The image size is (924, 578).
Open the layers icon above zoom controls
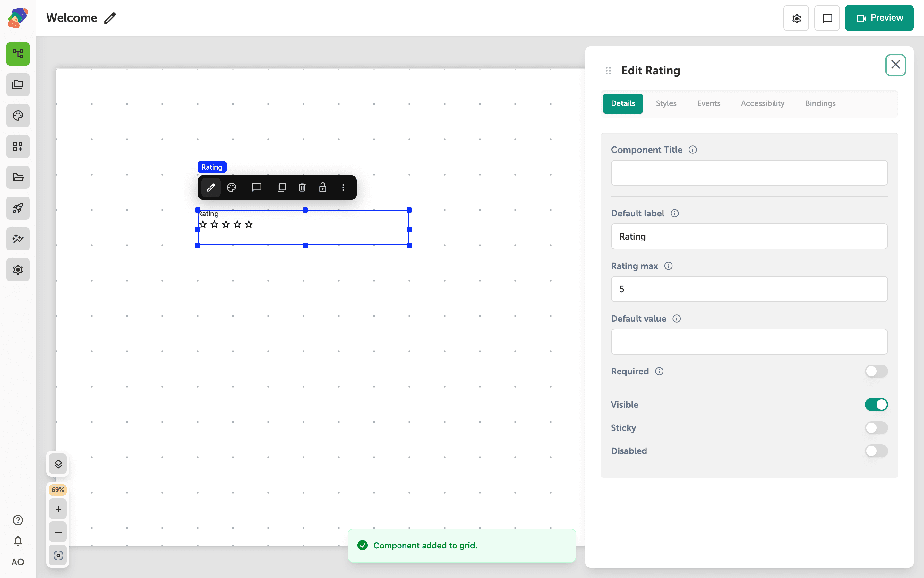click(58, 464)
